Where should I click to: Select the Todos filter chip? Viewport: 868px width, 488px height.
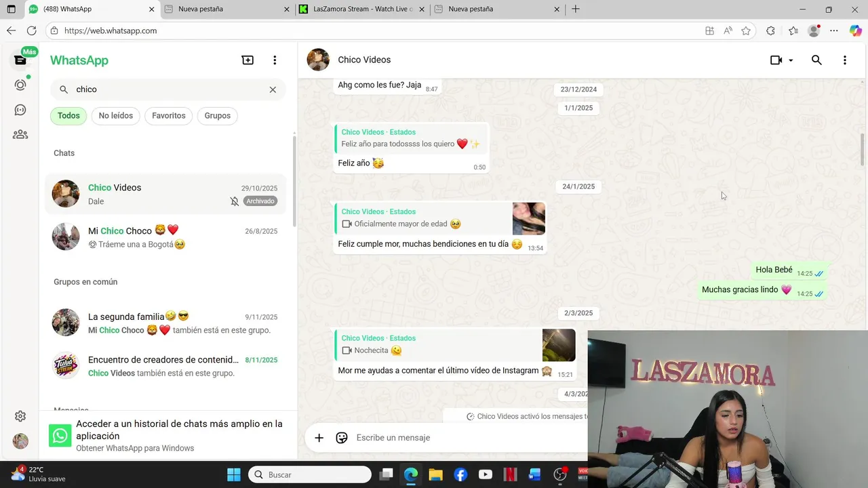tap(68, 116)
